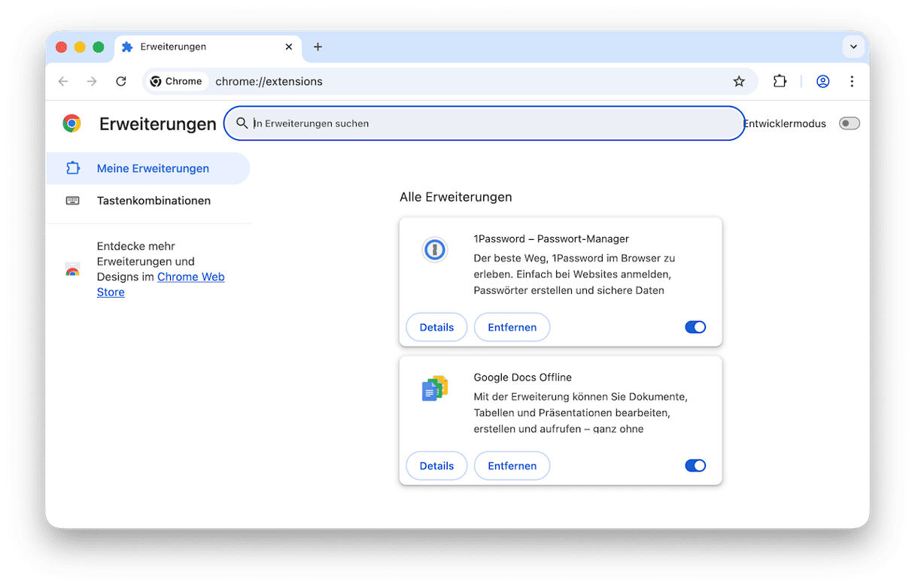The height and width of the screenshot is (588, 915).
Task: Bookmark this page with the star icon
Action: (739, 81)
